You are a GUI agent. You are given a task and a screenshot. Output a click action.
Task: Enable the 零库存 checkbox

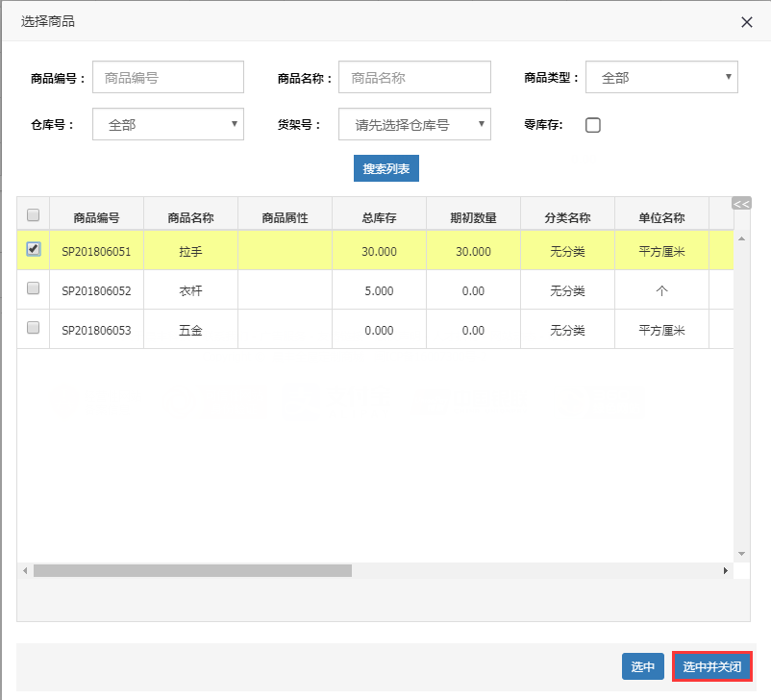point(593,125)
